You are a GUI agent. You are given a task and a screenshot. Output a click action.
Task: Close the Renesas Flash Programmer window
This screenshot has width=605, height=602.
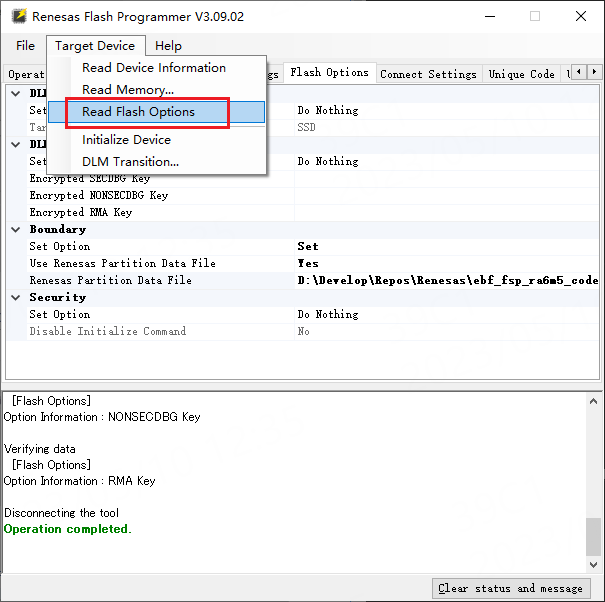click(581, 16)
